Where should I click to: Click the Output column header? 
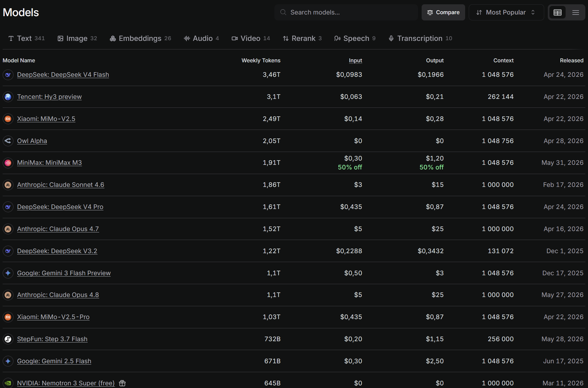point(435,60)
